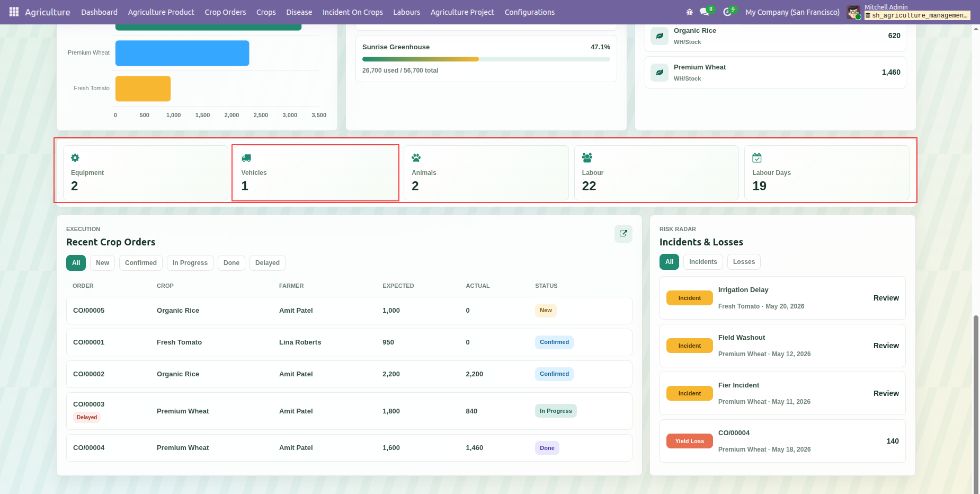The width and height of the screenshot is (980, 494).
Task: Click the Labour people icon
Action: pyautogui.click(x=587, y=158)
